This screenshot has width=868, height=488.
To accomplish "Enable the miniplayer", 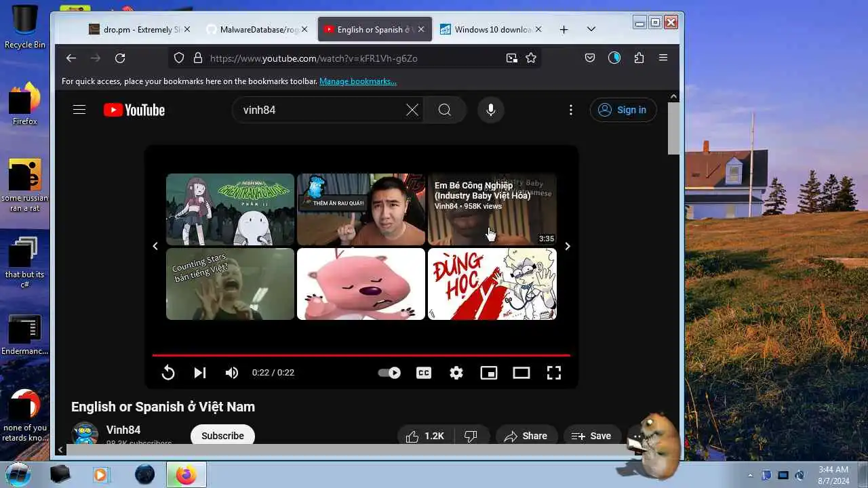I will pos(489,373).
